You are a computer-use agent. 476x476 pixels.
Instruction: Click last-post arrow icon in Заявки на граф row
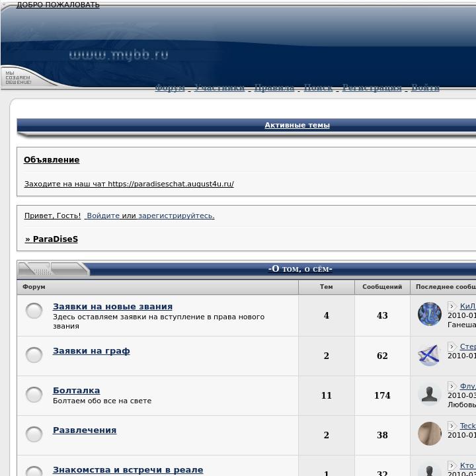pyautogui.click(x=452, y=346)
